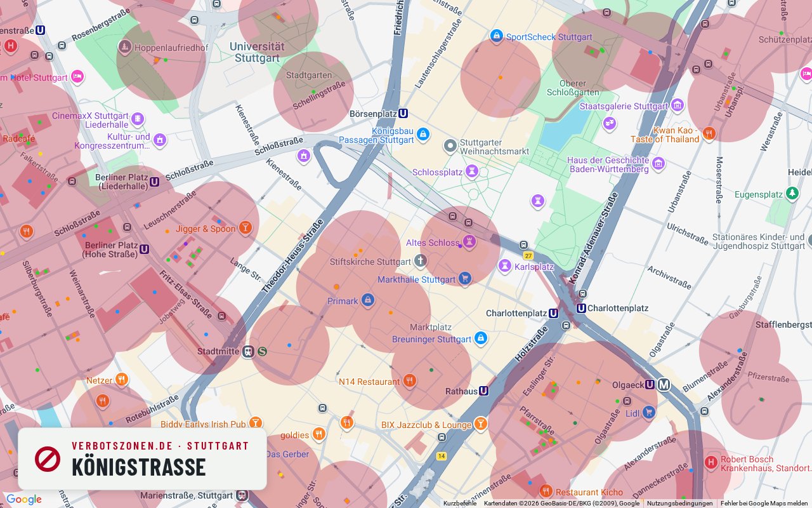Select the Hoppenlaufriedhof cemetery icon
Screen dimensions: 812x508
[x=125, y=47]
